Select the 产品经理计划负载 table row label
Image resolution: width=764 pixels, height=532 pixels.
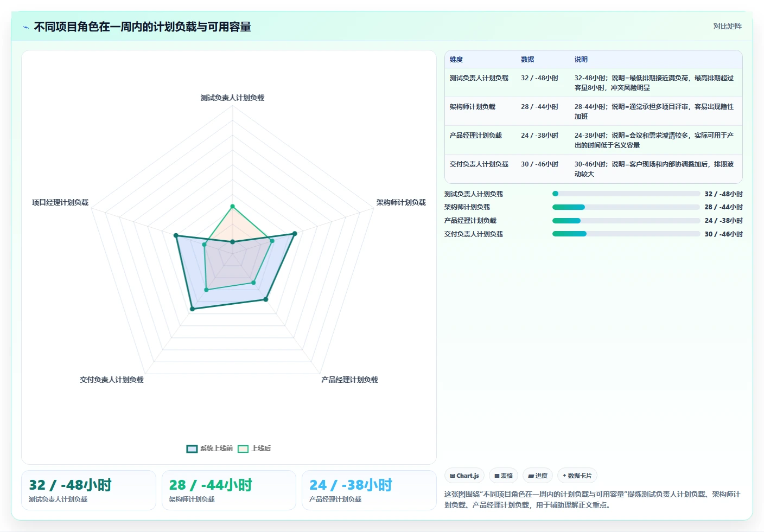tap(476, 136)
